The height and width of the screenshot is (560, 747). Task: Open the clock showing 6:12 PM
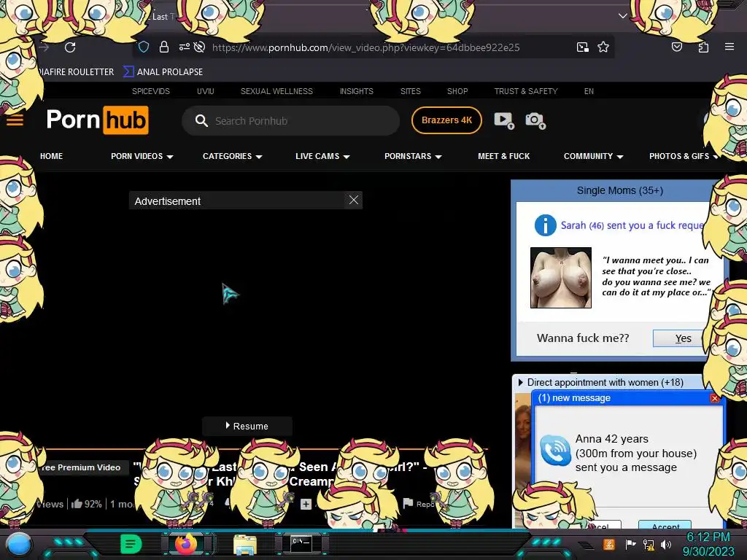[708, 544]
